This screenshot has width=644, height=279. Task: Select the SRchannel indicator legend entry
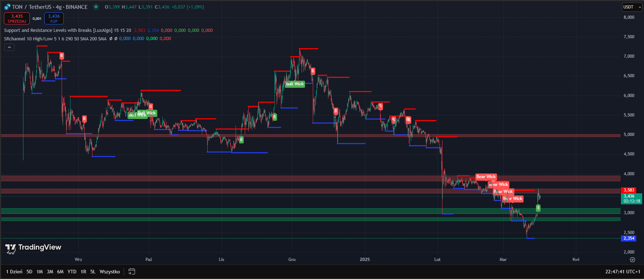(x=55, y=39)
